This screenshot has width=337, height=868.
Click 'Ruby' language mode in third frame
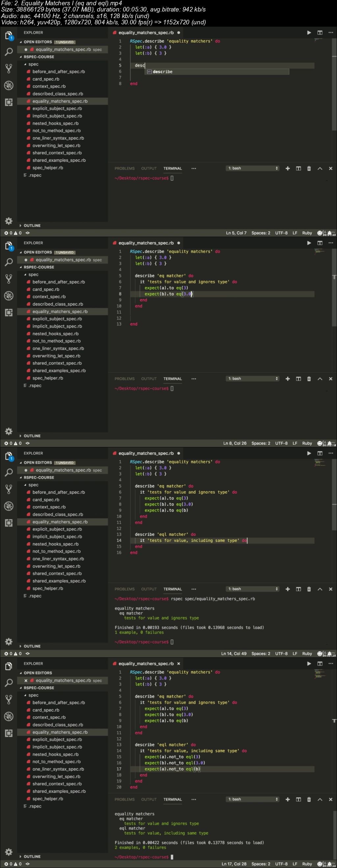coord(307,653)
